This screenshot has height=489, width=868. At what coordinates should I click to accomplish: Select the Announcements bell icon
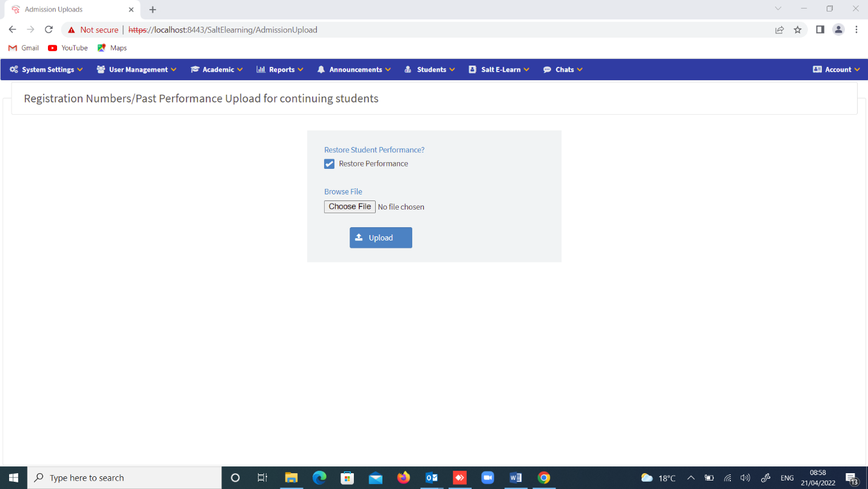click(321, 69)
